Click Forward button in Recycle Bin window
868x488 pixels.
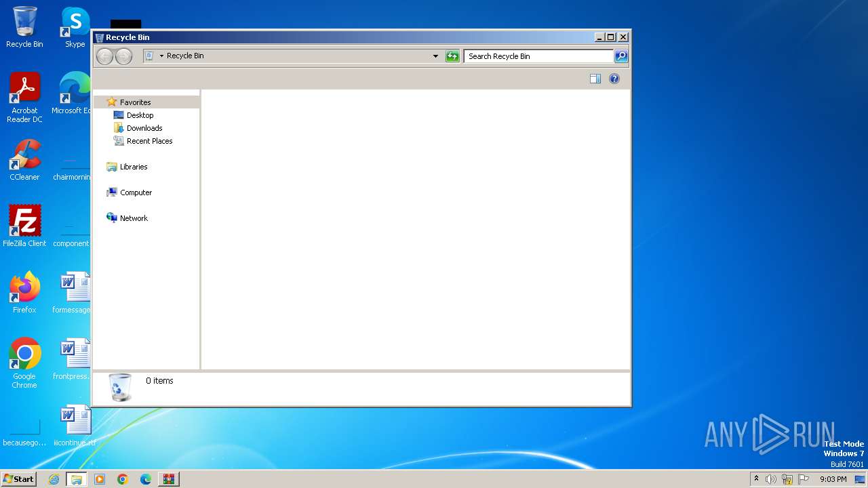[x=123, y=56]
